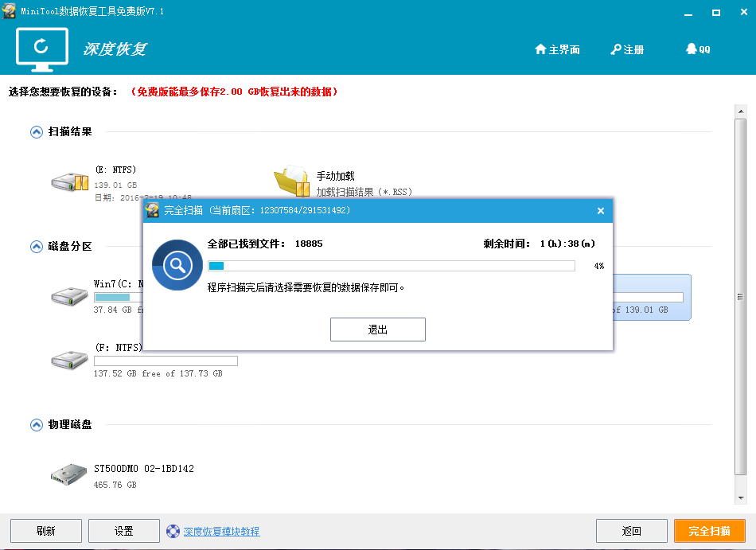Click the 手动加载 folder icon

point(292,181)
